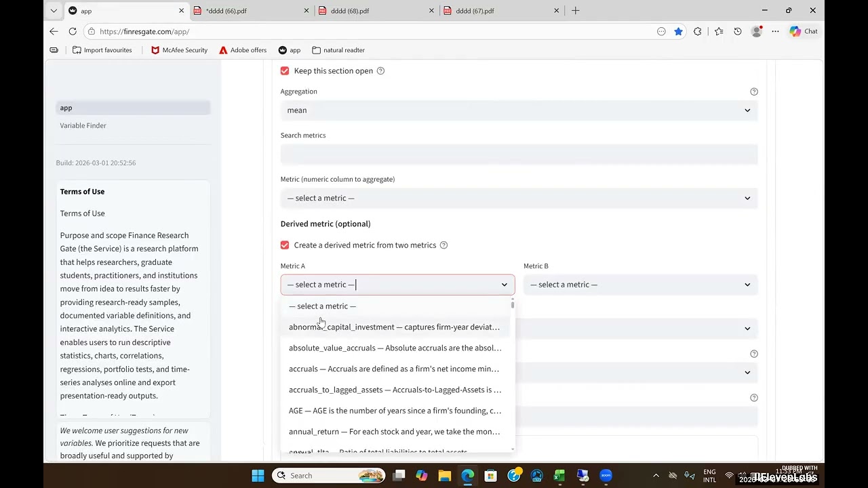Click the Search metrics input field

coord(519,154)
